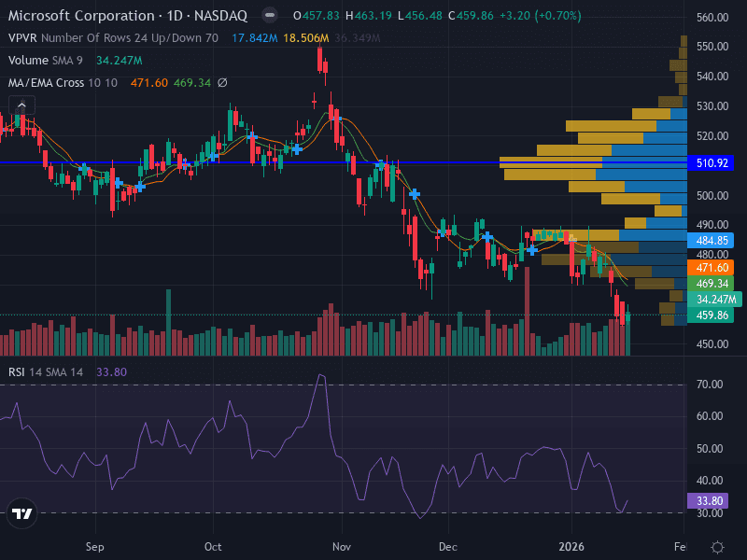The height and width of the screenshot is (560, 747).
Task: Click the market status pill icon beside NASDAQ
Action: (x=270, y=15)
